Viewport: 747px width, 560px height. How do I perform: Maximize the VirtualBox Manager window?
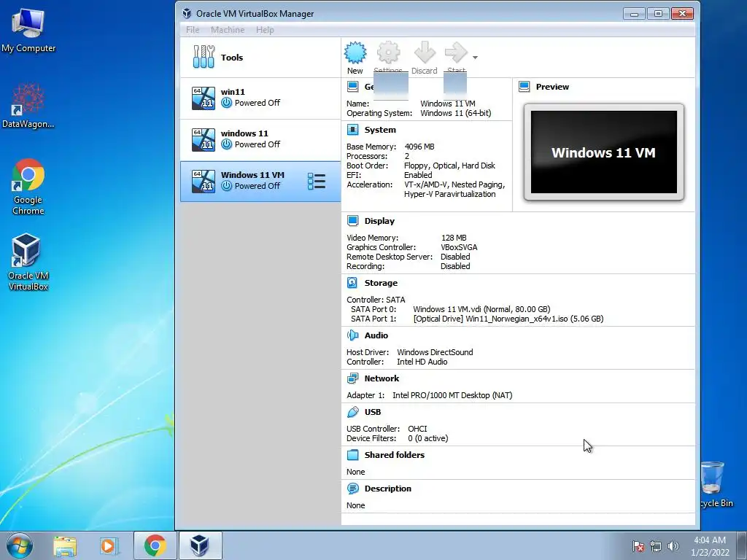(658, 14)
